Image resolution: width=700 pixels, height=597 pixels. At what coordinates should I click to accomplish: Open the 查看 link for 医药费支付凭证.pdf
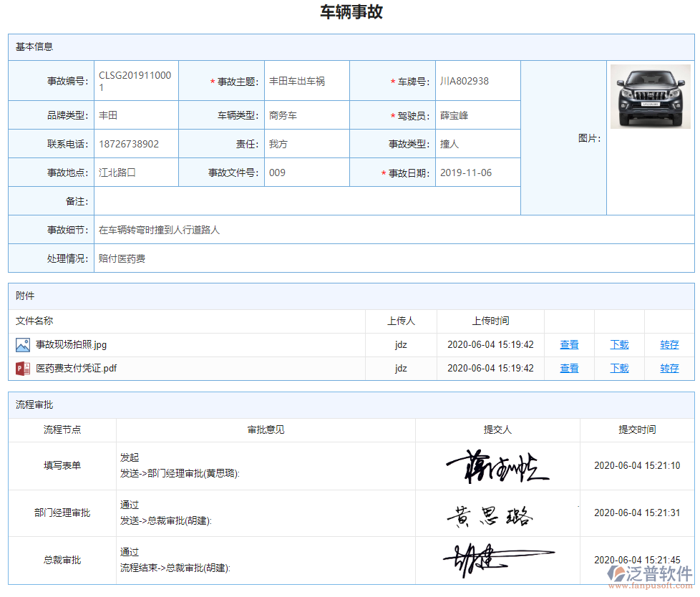tap(569, 368)
